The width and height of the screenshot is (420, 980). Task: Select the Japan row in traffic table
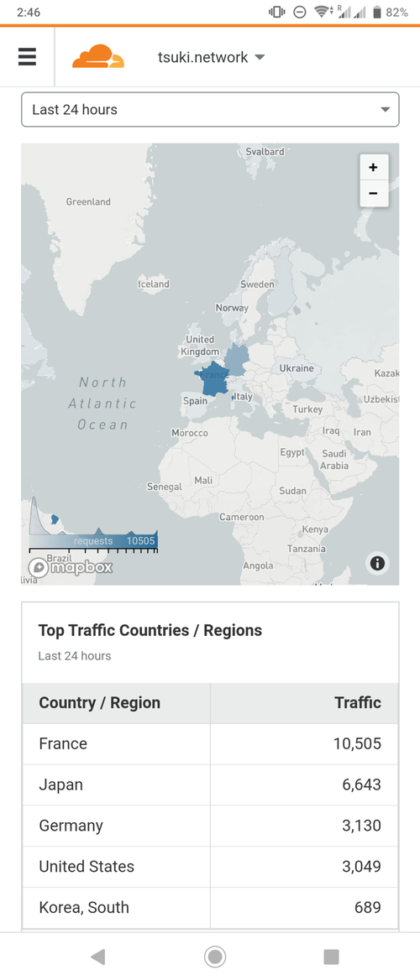click(210, 785)
